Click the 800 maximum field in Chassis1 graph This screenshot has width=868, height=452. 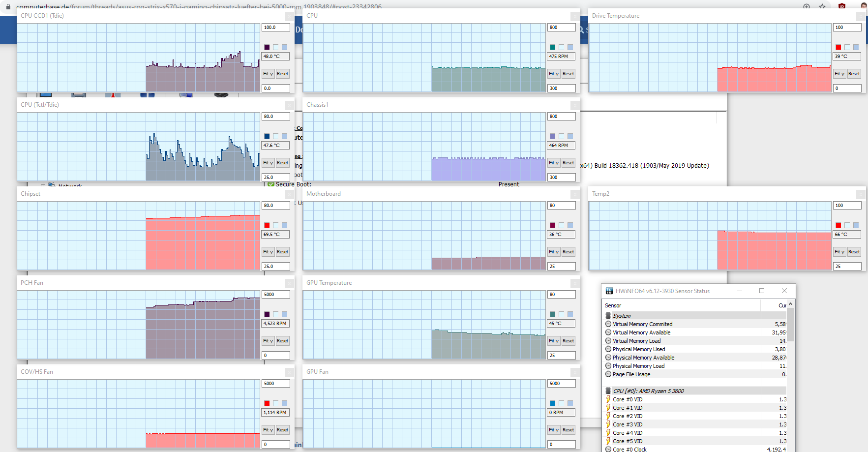click(x=562, y=117)
